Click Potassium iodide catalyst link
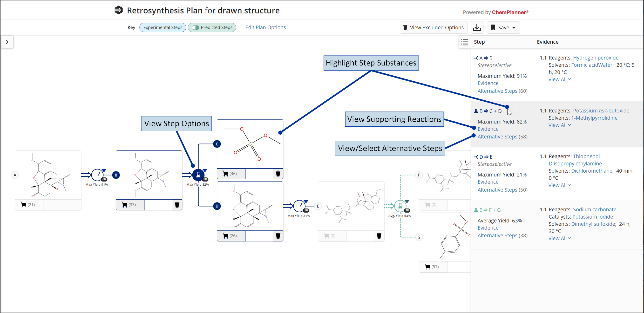 (592, 217)
